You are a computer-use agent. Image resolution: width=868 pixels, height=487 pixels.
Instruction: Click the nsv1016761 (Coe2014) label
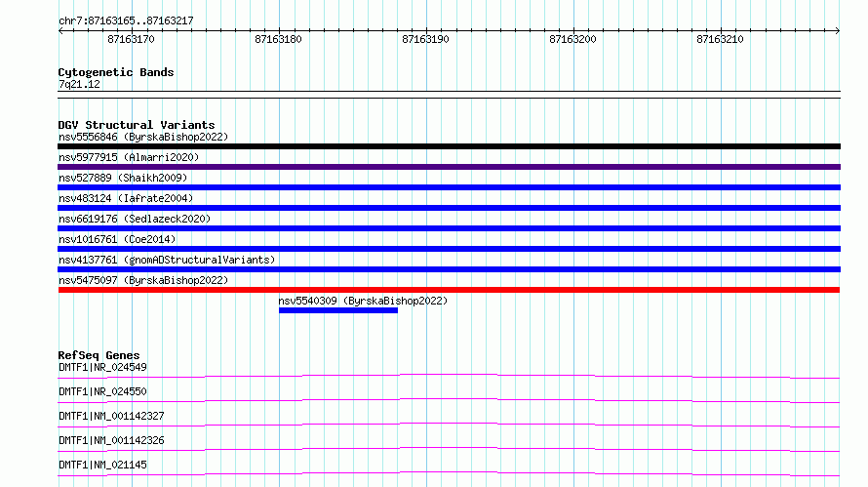tap(117, 239)
